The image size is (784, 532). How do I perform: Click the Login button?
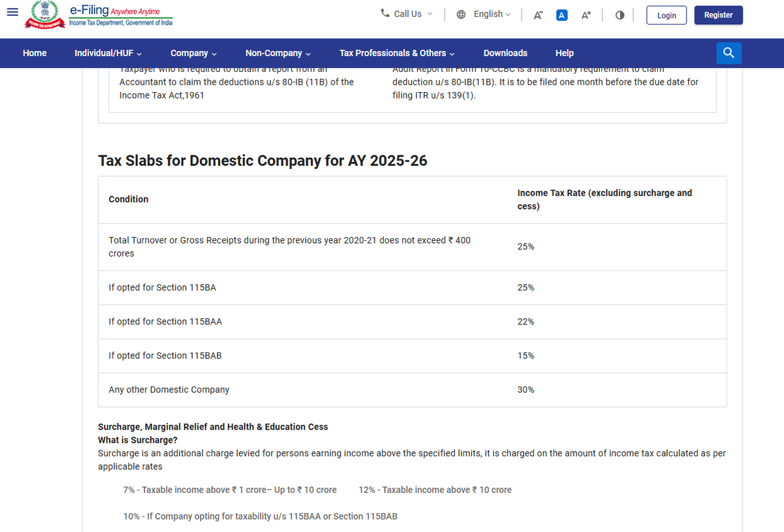tap(666, 15)
